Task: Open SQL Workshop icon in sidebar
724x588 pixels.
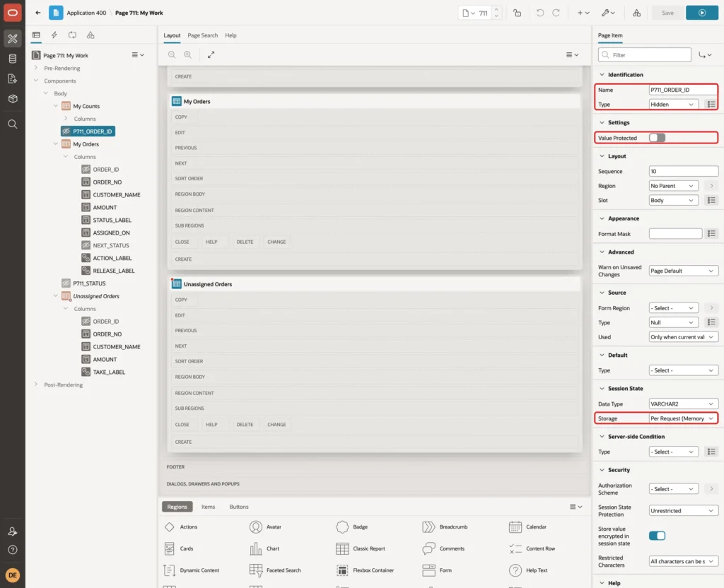Action: pyautogui.click(x=13, y=59)
